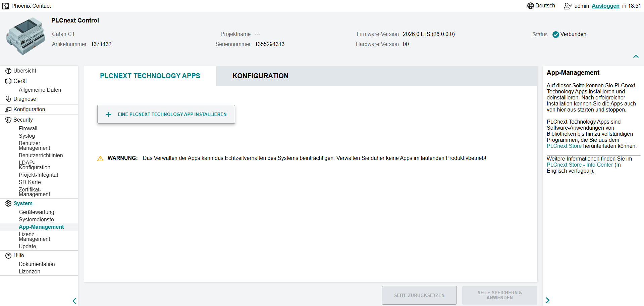Click the Diagnose stethoscope icon
This screenshot has height=306, width=644.
[x=8, y=99]
